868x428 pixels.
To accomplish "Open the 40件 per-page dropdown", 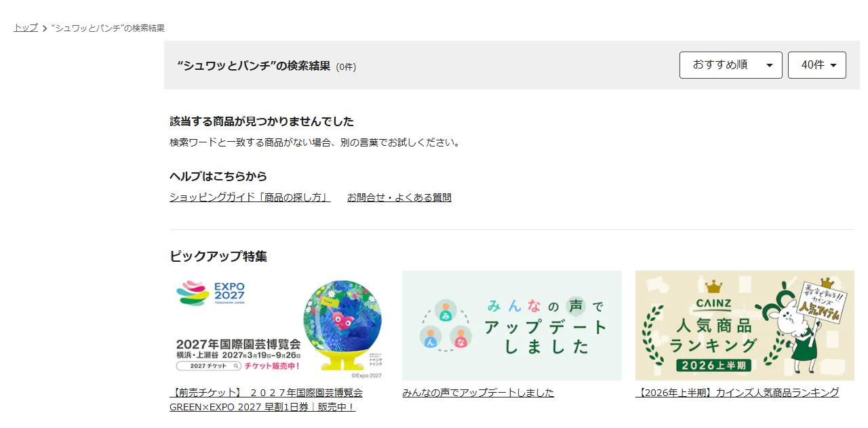I will pyautogui.click(x=817, y=65).
